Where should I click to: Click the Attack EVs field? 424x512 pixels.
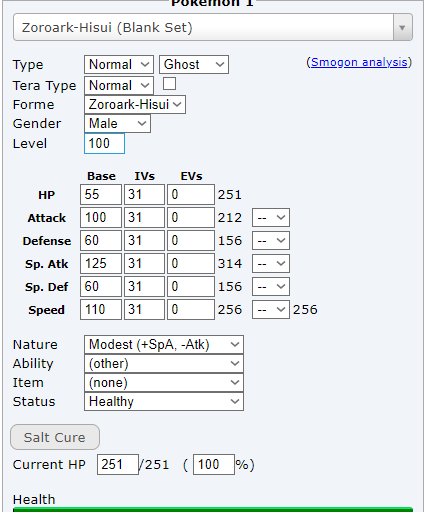(x=191, y=217)
